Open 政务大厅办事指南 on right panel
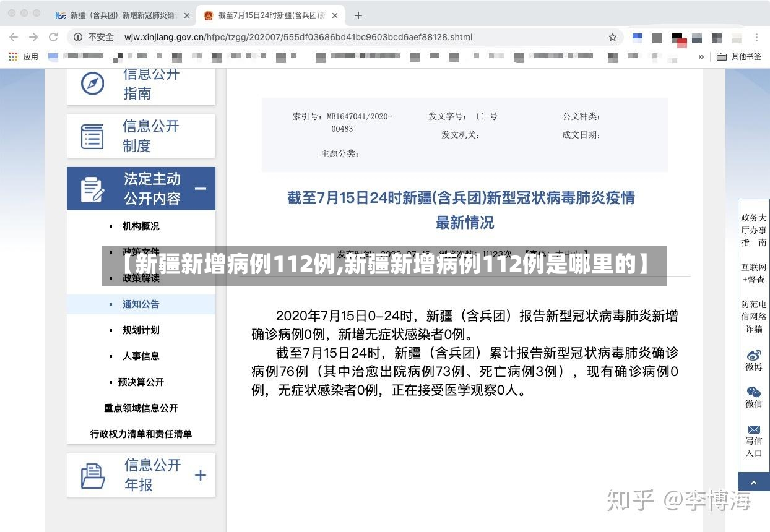This screenshot has height=532, width=770. click(x=754, y=230)
